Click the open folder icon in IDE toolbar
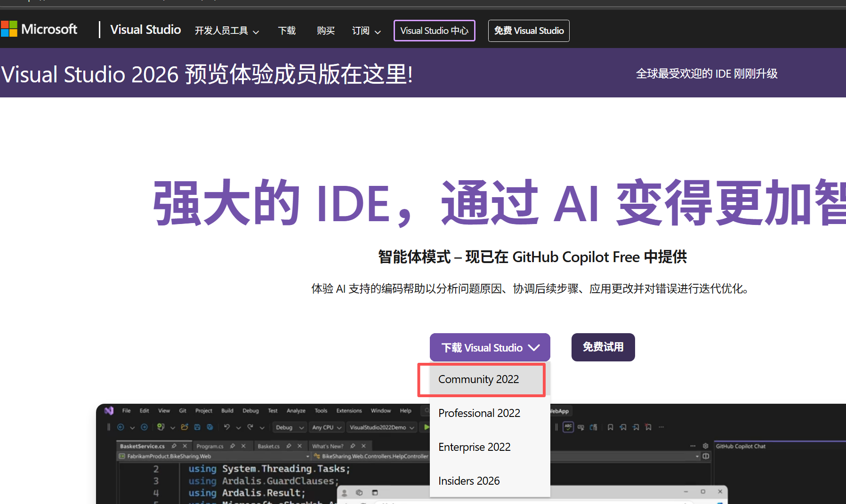 [185, 427]
